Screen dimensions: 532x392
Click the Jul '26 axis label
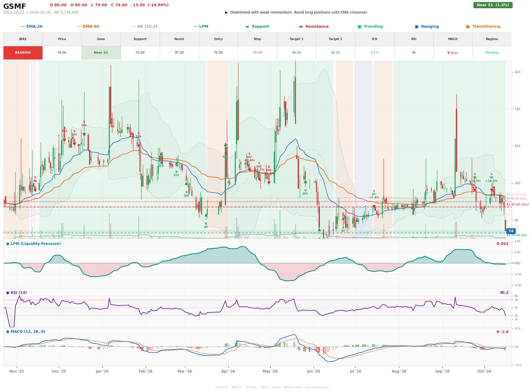pyautogui.click(x=356, y=371)
